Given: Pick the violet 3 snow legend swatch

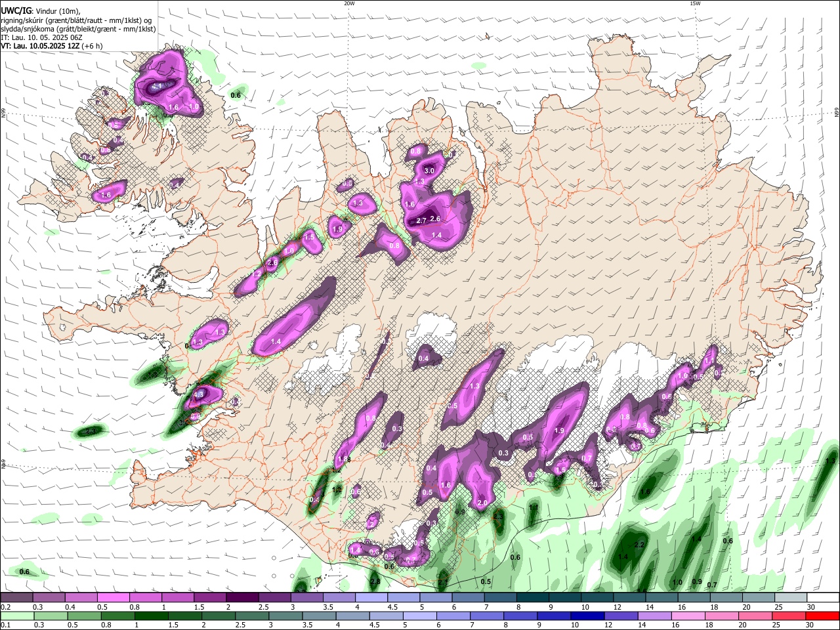Looking at the screenshot, I should [x=306, y=598].
